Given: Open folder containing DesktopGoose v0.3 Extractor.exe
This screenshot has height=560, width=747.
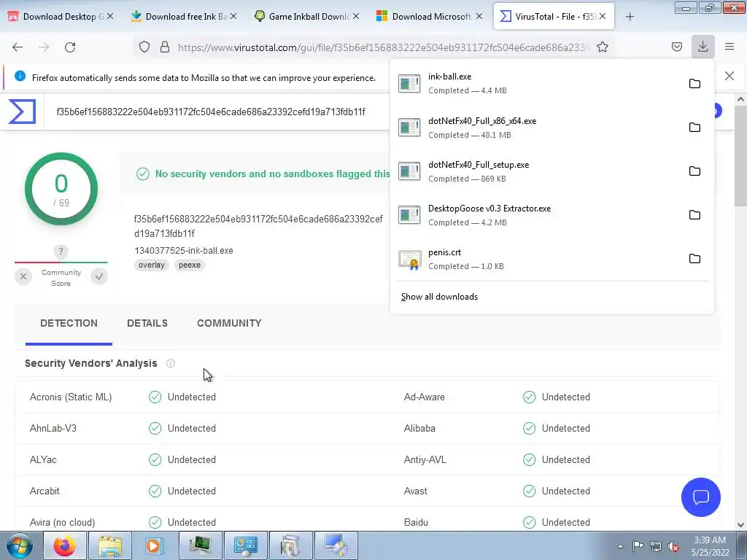Looking at the screenshot, I should pos(694,215).
